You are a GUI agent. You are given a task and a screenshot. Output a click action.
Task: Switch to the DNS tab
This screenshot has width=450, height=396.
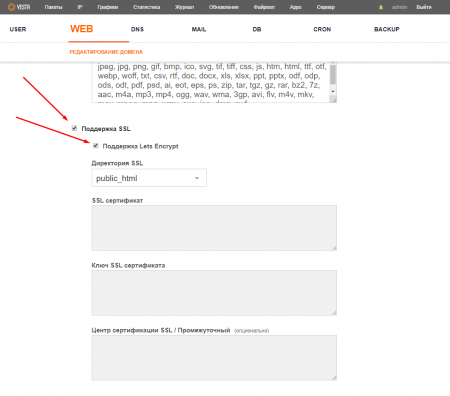tap(137, 29)
